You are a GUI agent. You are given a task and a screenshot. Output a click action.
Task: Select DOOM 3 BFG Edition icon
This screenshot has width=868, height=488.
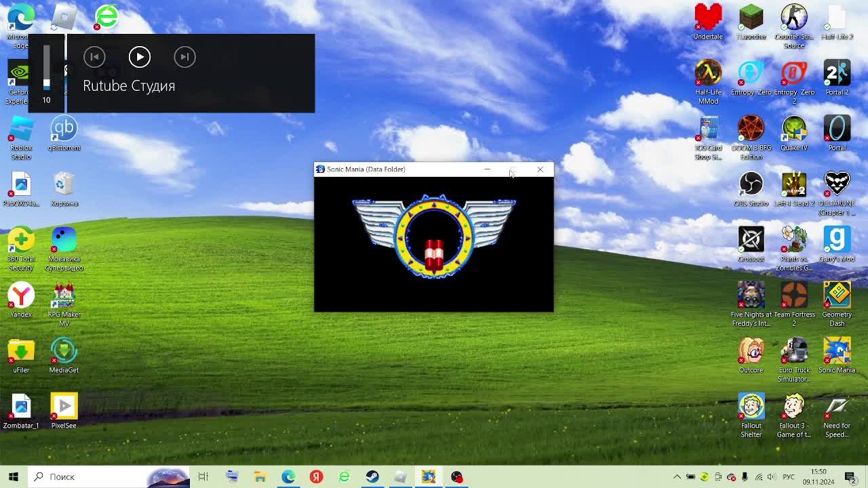(x=751, y=138)
